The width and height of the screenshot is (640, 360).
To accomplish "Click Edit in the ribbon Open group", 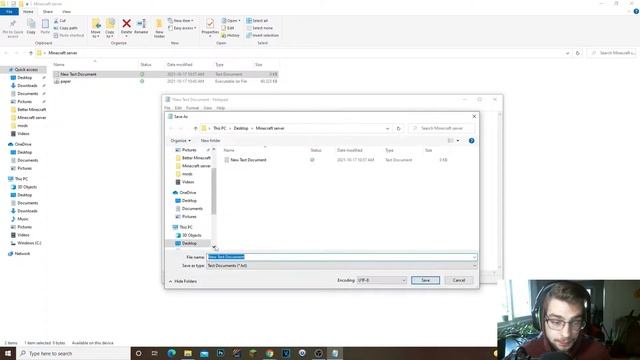I will coord(228,28).
